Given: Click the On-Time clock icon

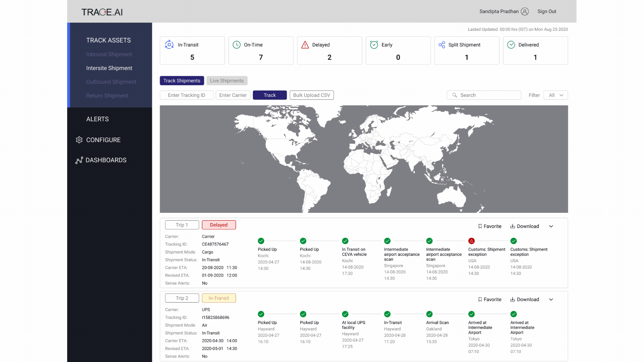Looking at the screenshot, I should point(236,45).
